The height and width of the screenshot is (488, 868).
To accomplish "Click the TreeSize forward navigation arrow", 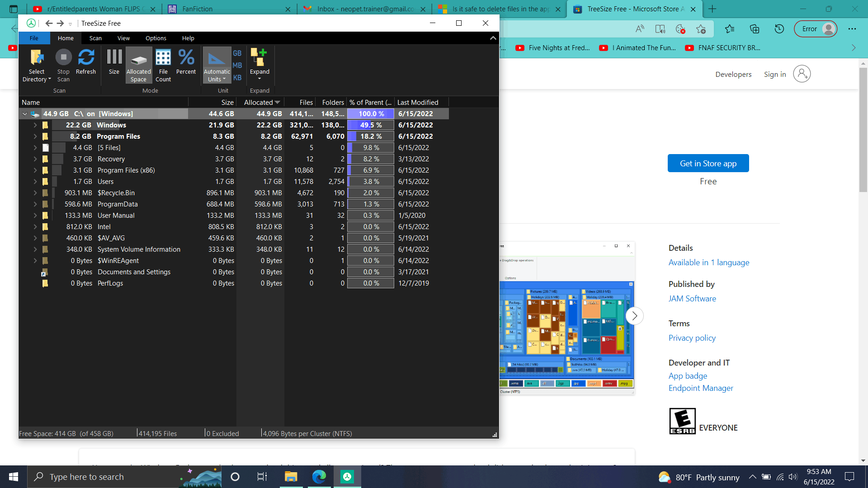I will pos(60,23).
